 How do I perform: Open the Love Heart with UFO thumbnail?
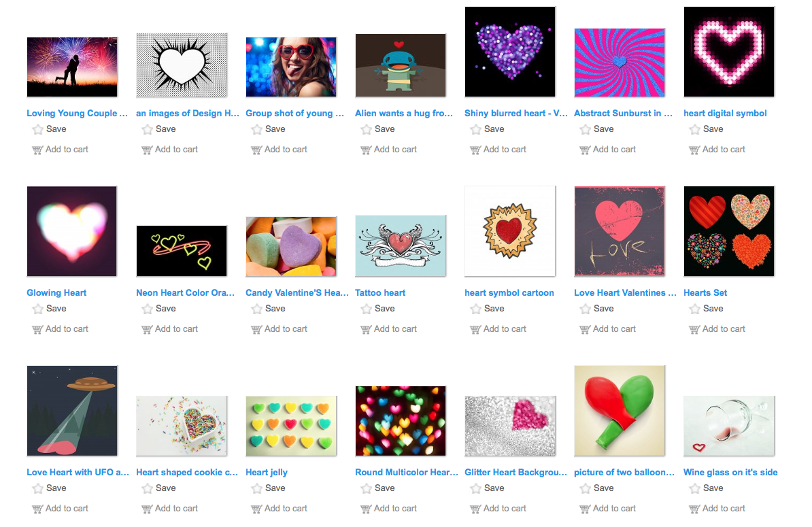[72, 411]
